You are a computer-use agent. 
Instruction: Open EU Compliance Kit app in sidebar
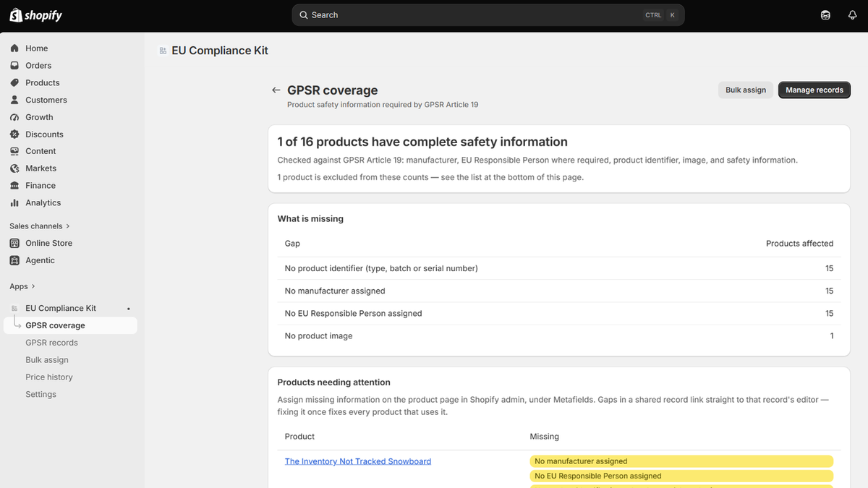tap(61, 308)
